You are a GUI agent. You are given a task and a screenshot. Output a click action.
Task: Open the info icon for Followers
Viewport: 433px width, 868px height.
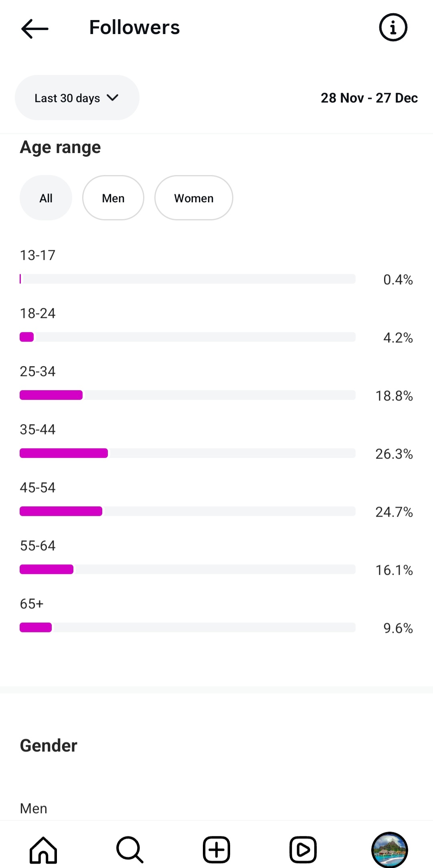[393, 28]
